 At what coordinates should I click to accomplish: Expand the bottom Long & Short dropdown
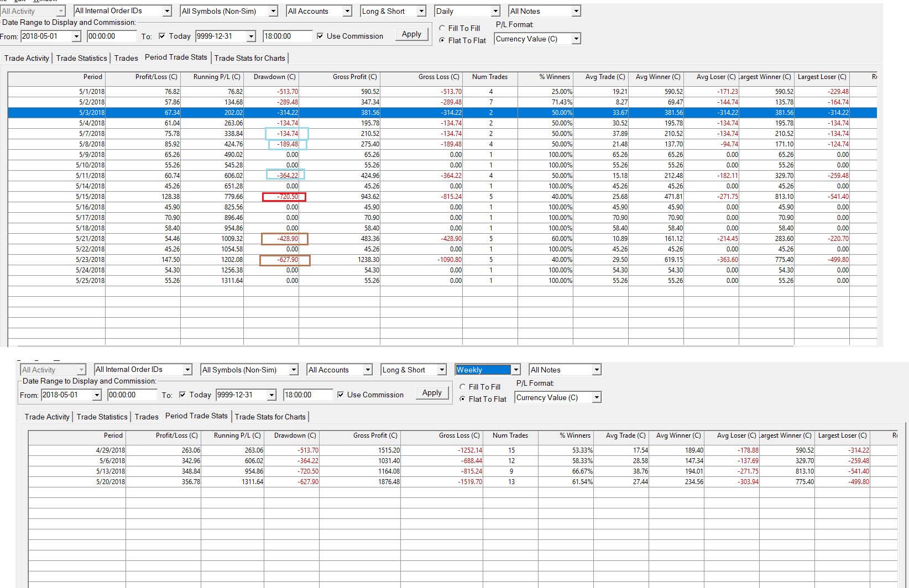coord(442,370)
